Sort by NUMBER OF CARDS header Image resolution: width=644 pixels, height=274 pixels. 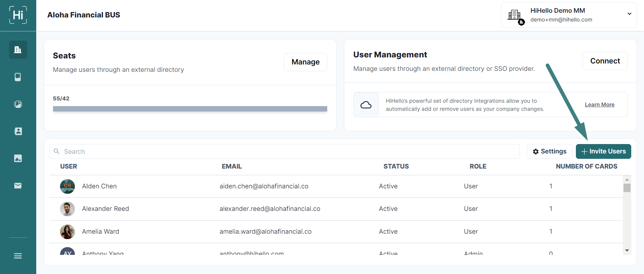coord(586,166)
